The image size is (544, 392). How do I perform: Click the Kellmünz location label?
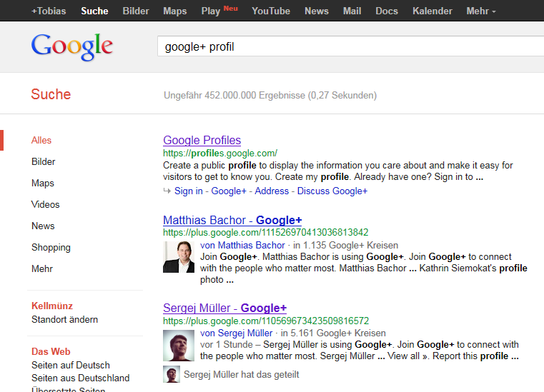click(52, 306)
